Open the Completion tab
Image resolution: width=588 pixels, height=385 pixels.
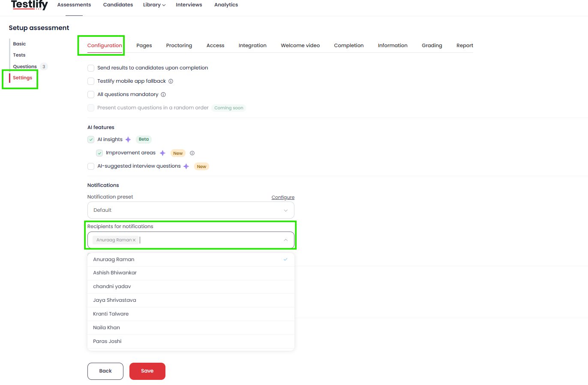[x=349, y=45]
